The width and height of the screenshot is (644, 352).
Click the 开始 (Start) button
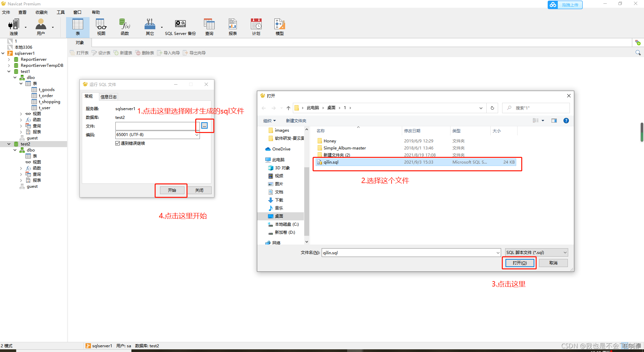click(172, 190)
